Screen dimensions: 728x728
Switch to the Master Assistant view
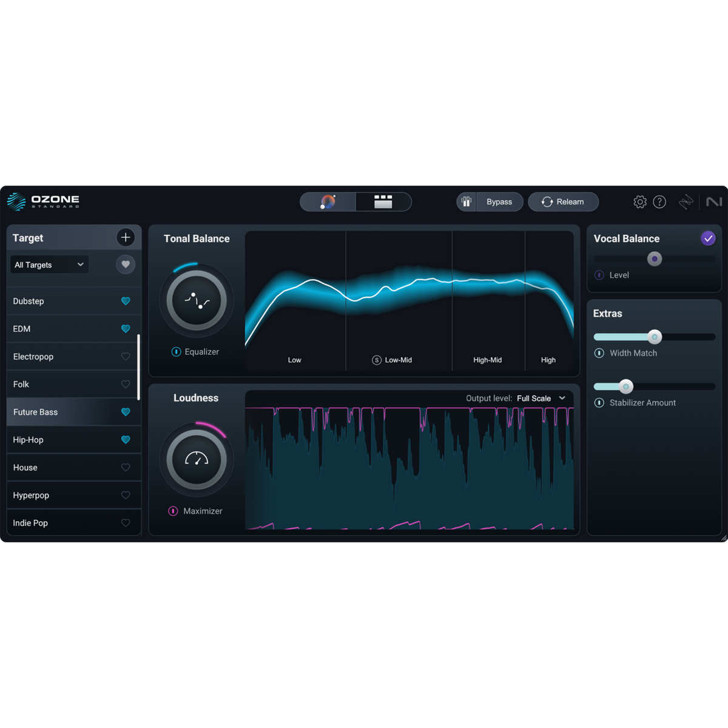click(x=328, y=202)
